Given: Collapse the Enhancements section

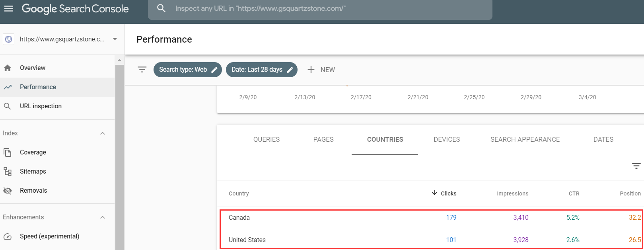Looking at the screenshot, I should tap(103, 217).
